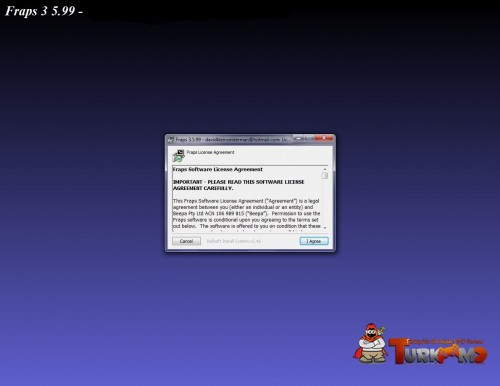The height and width of the screenshot is (386, 500).
Task: Close the Fraps installer window
Action: [x=324, y=138]
